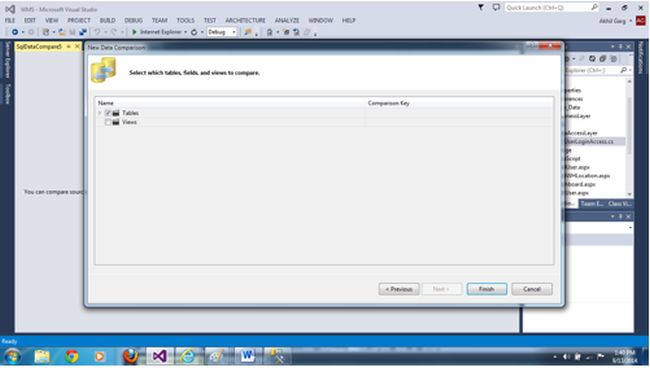Click Solution Explorer show all files icon

614,59
